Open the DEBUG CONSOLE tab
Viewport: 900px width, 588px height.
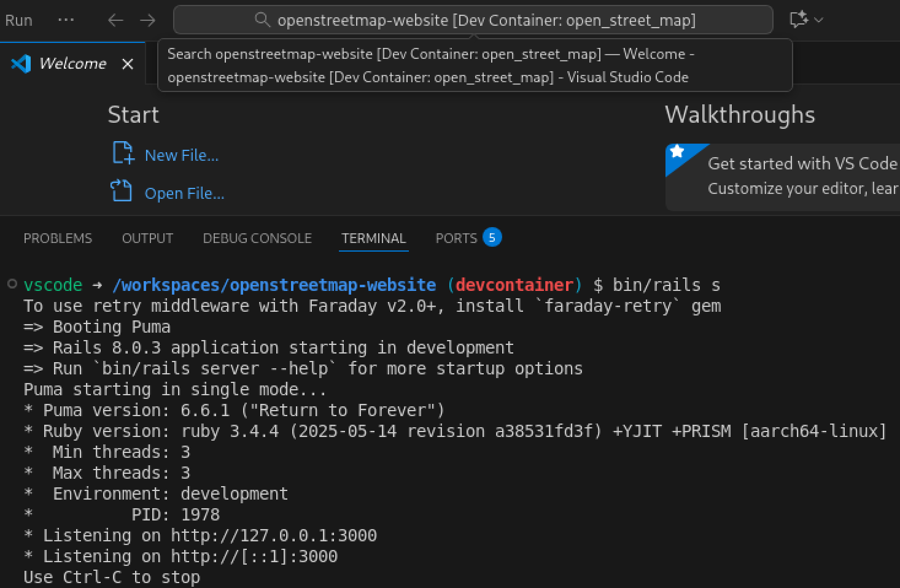(x=257, y=238)
